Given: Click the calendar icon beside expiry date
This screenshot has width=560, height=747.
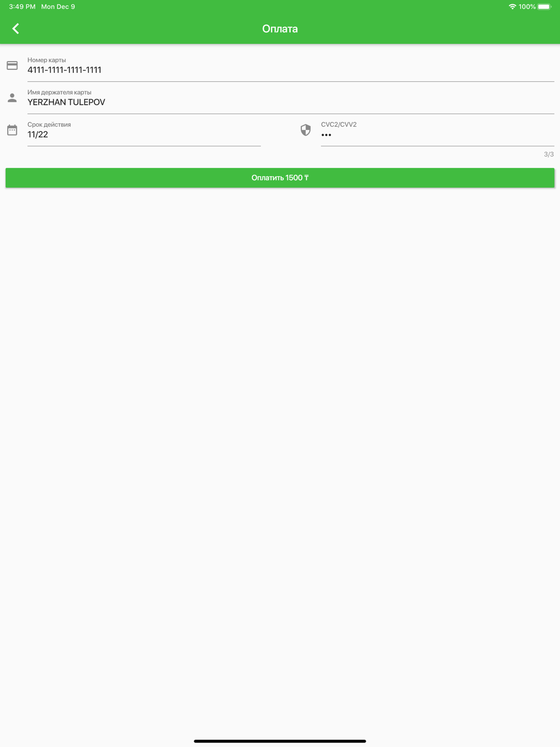Looking at the screenshot, I should point(12,130).
